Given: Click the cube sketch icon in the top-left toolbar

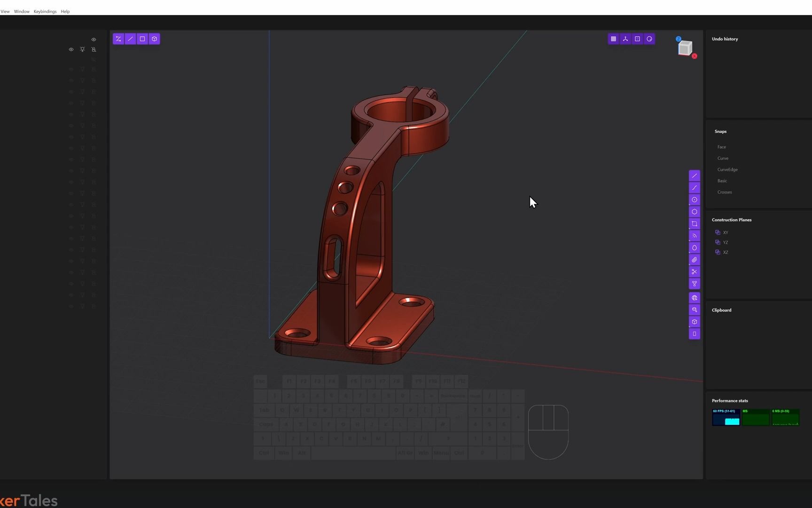Looking at the screenshot, I should coord(154,39).
